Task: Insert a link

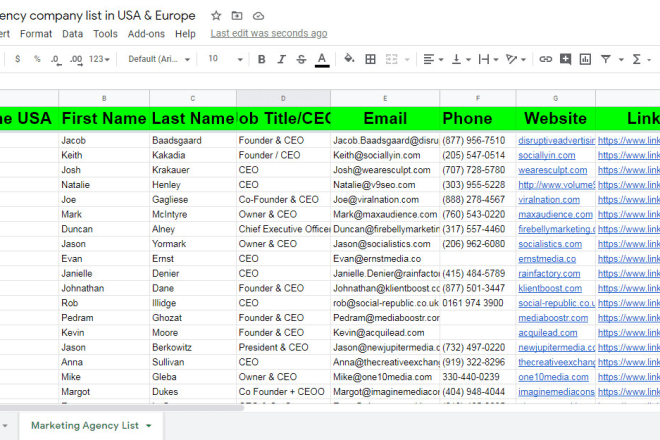Action: 546,59
